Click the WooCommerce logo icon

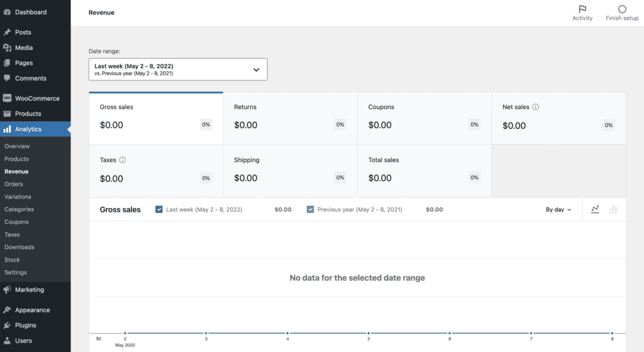[7, 99]
